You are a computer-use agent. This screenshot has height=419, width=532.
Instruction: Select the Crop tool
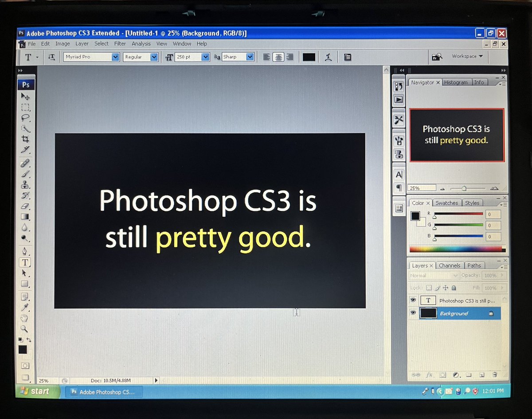click(x=25, y=139)
